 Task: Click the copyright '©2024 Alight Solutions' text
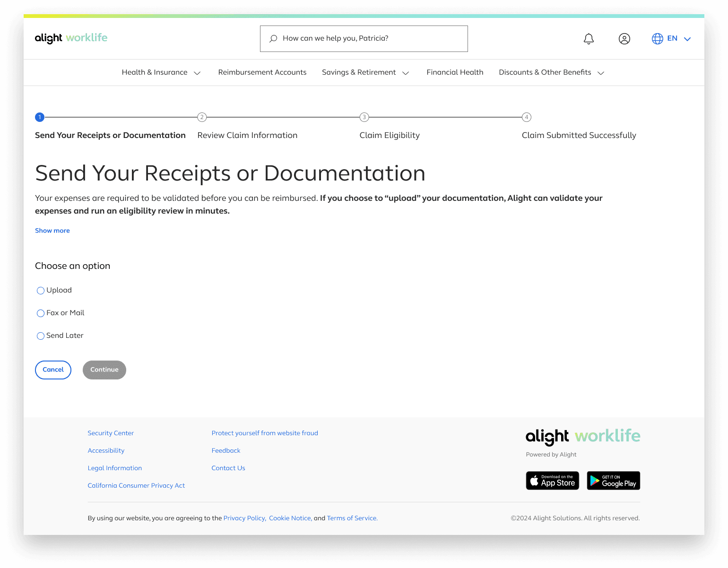(575, 518)
